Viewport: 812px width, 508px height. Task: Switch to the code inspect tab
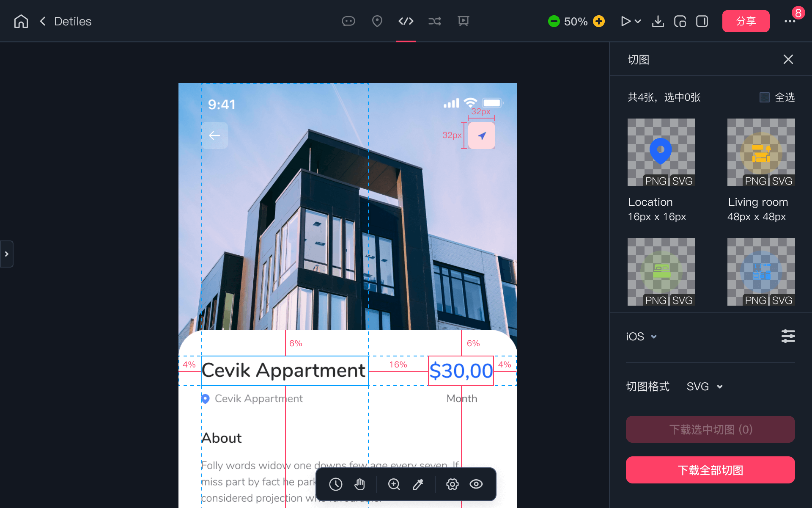point(406,21)
